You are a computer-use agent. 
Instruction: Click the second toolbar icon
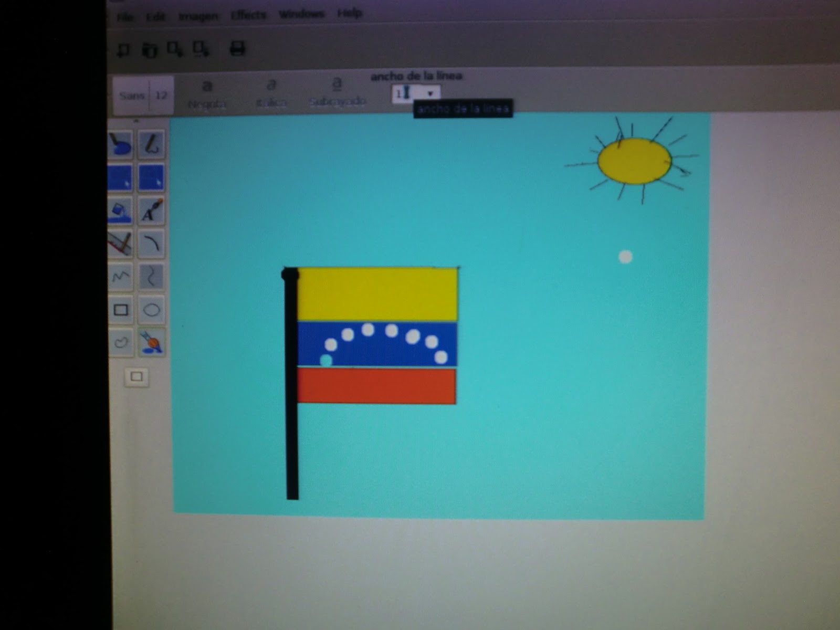pyautogui.click(x=150, y=50)
